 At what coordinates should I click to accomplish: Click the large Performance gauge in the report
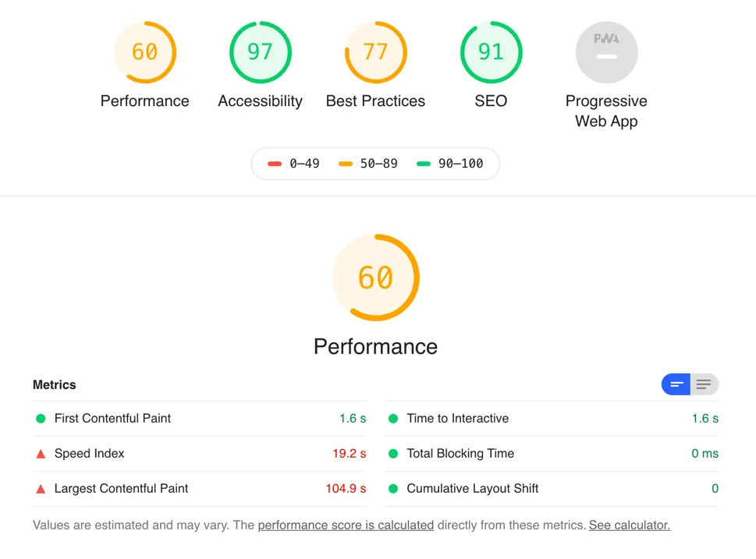coord(375,278)
